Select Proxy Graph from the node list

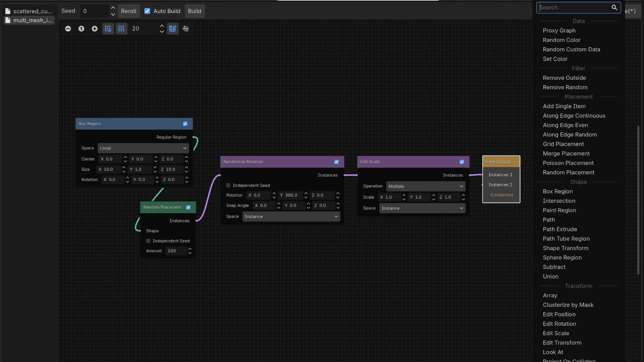[x=559, y=31]
